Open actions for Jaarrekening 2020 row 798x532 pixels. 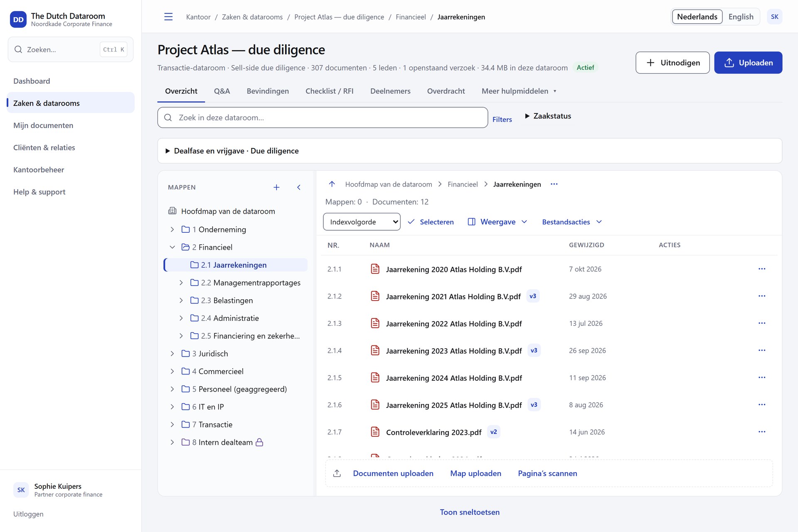pos(762,269)
